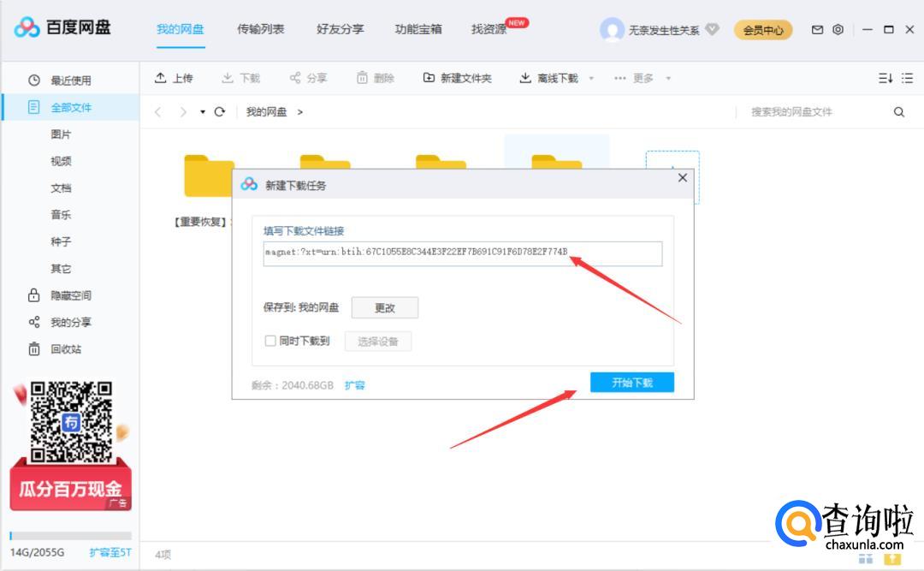Click the 扩容 link in the dialog

354,385
